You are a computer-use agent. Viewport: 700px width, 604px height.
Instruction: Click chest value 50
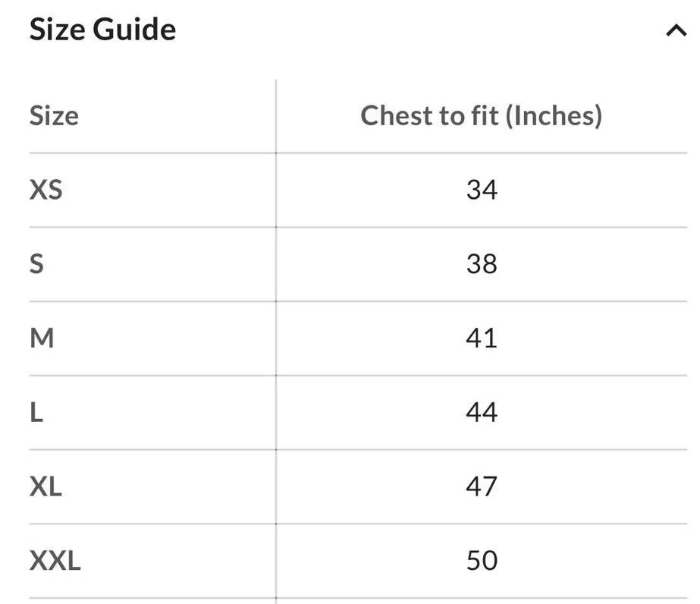(482, 561)
